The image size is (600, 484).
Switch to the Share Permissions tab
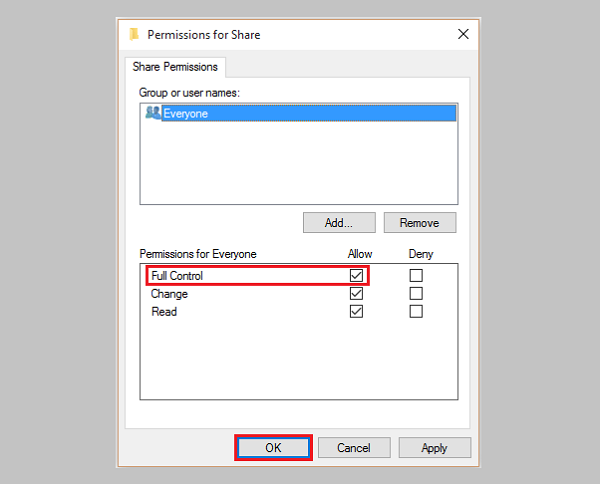[176, 67]
